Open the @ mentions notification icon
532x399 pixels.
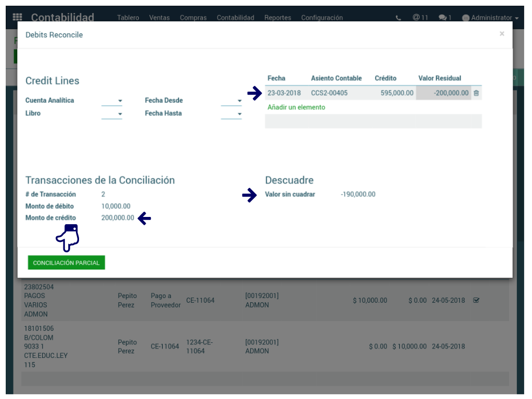click(420, 17)
